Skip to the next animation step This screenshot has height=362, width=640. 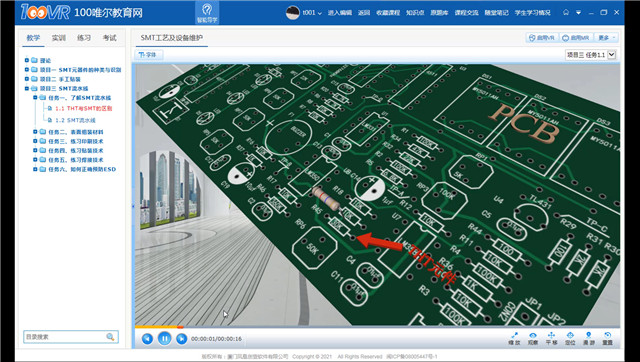tap(182, 339)
